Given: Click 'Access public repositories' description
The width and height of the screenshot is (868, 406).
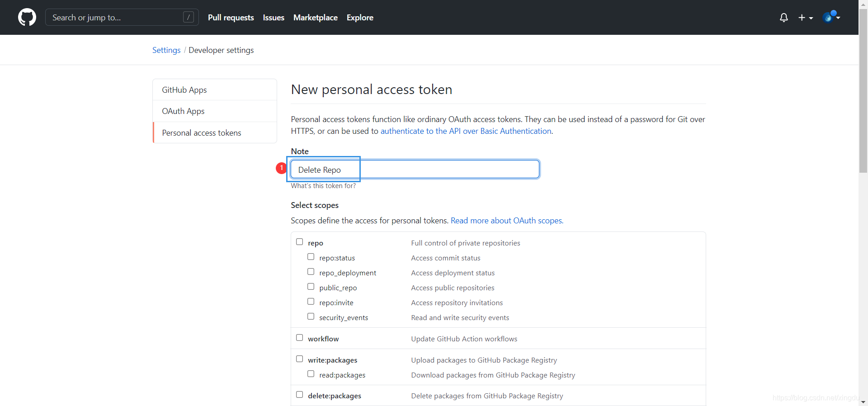Looking at the screenshot, I should [x=453, y=288].
